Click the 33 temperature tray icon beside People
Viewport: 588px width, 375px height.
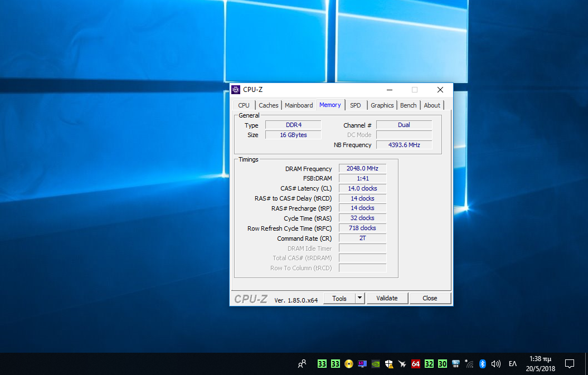[x=322, y=364]
